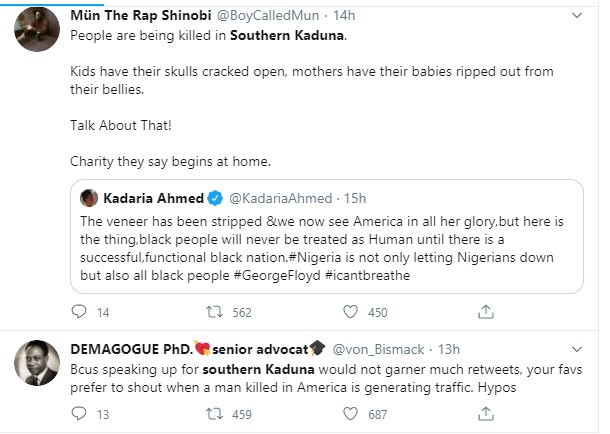This screenshot has height=434, width=610.
Task: Click DEMAGOGUE PhD.'s profile picture
Action: tap(35, 366)
